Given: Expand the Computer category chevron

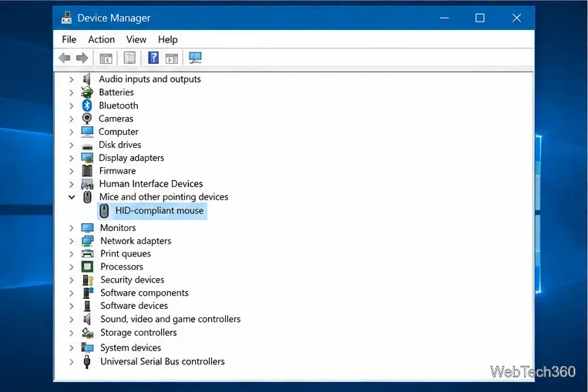Looking at the screenshot, I should [71, 132].
